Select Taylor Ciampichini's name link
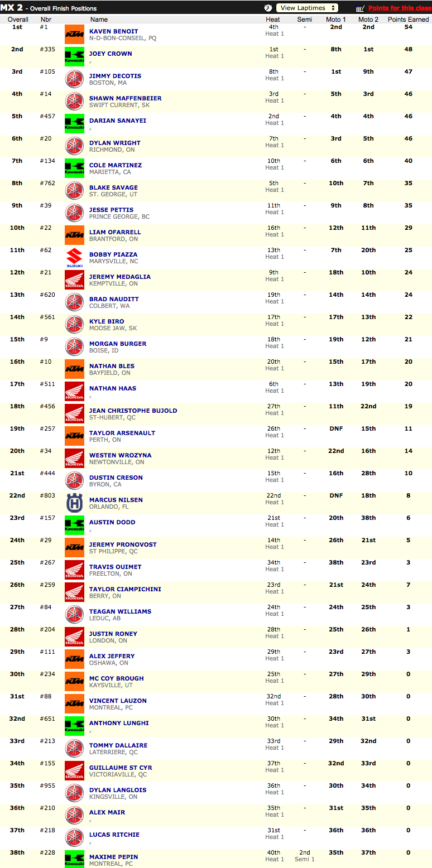 click(x=126, y=589)
